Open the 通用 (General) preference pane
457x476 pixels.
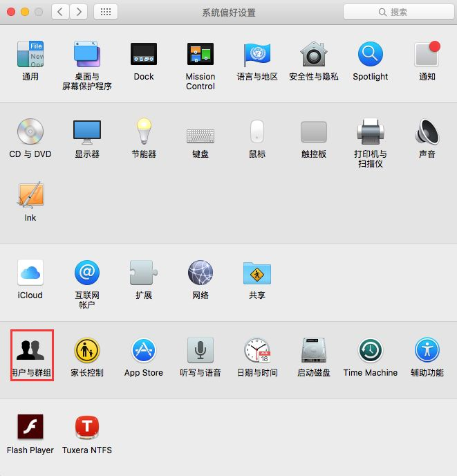[30, 54]
